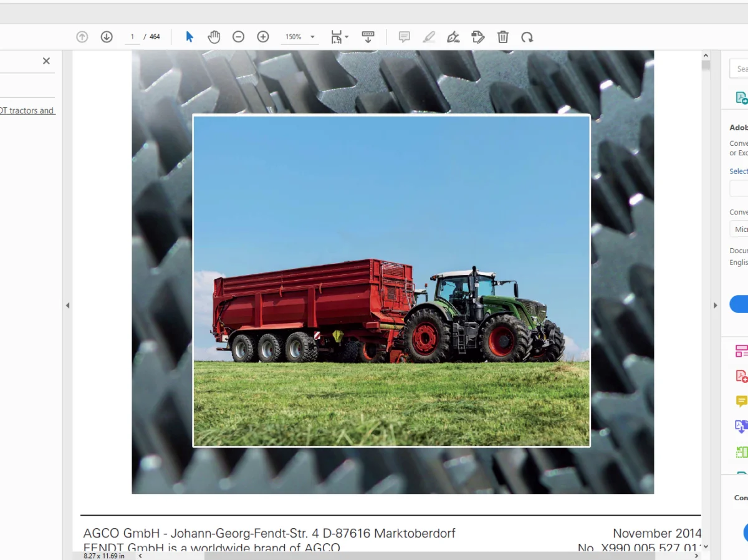Add a sticky note comment
The height and width of the screenshot is (560, 748).
tap(404, 37)
